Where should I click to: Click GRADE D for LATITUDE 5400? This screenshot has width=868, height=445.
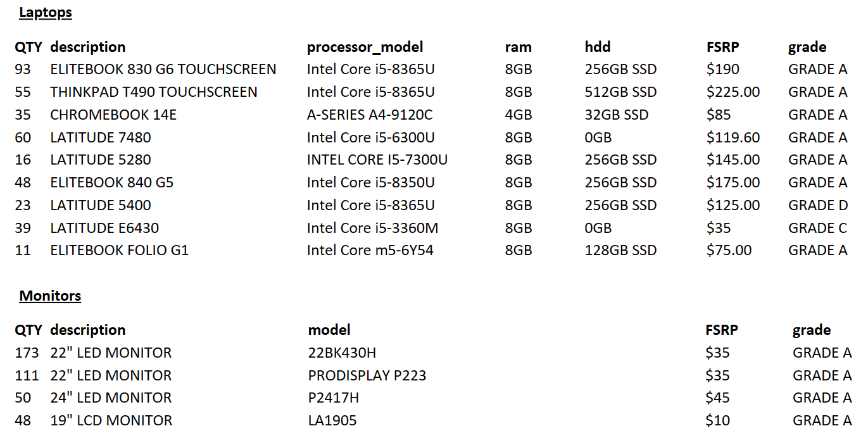pos(818,206)
